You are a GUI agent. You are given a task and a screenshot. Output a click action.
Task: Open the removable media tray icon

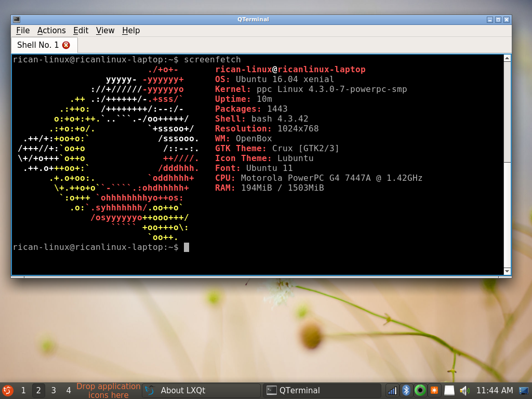point(449,390)
